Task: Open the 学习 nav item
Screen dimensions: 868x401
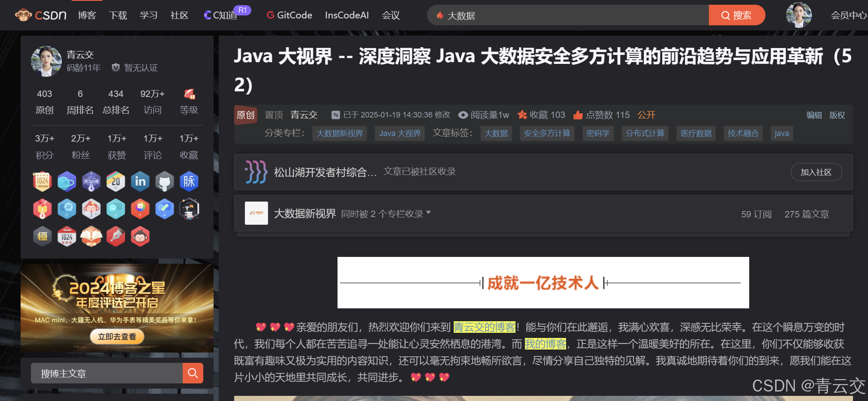Action: (149, 15)
